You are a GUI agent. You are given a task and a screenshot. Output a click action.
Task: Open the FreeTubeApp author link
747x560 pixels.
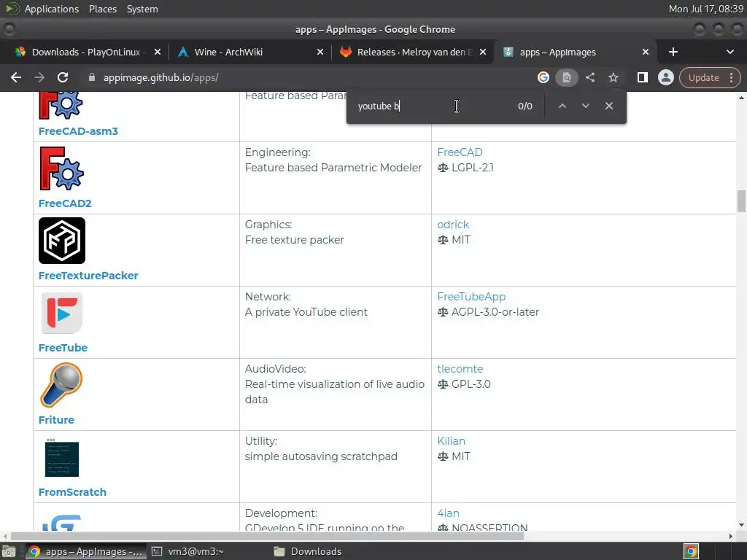pos(471,297)
